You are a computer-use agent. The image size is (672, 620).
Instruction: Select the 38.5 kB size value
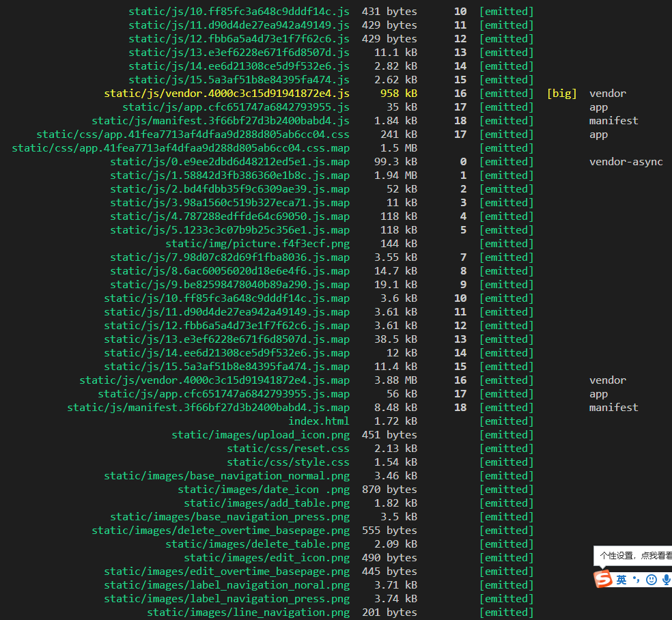point(395,339)
